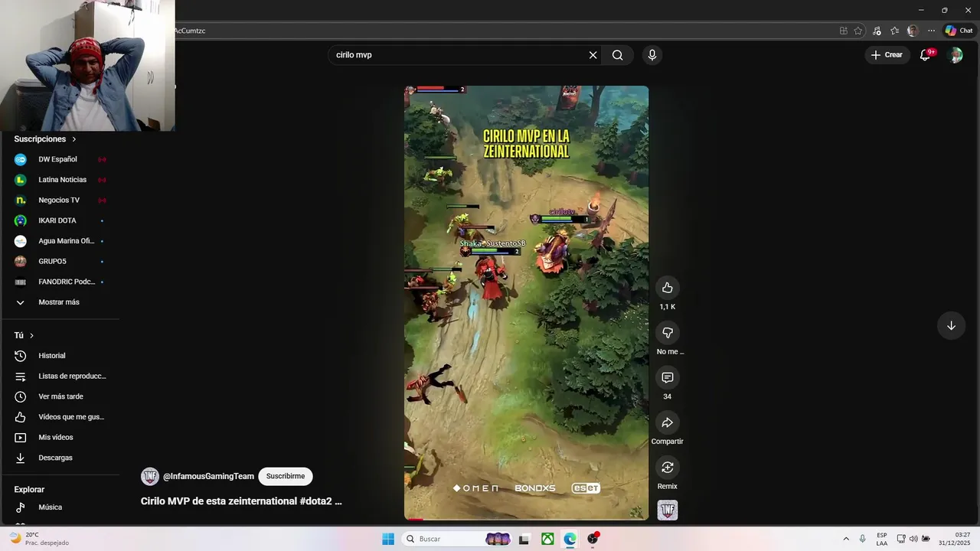Expand Mostrar más subscriptions
Image resolution: width=980 pixels, height=551 pixels.
(60, 302)
